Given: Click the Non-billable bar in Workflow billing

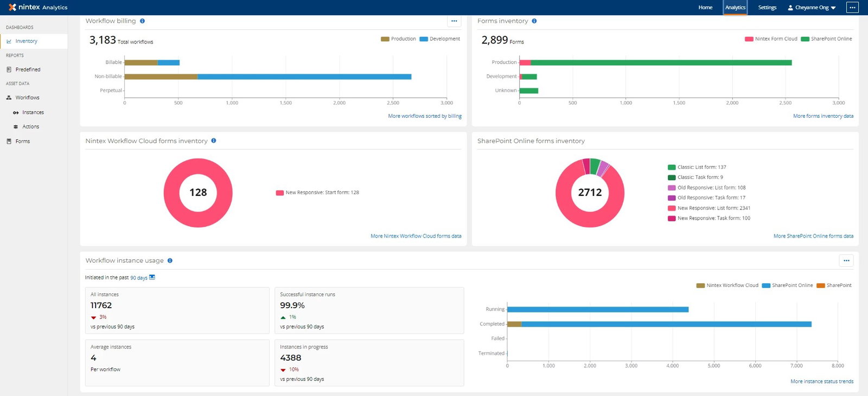Looking at the screenshot, I should (268, 76).
